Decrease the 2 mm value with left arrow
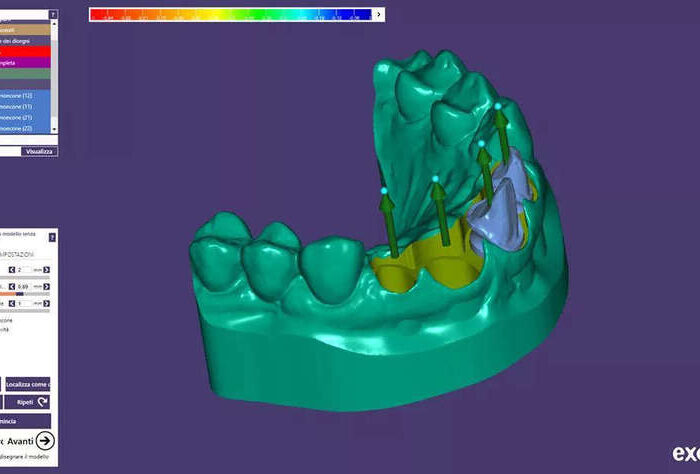The image size is (700, 474). (x=12, y=270)
